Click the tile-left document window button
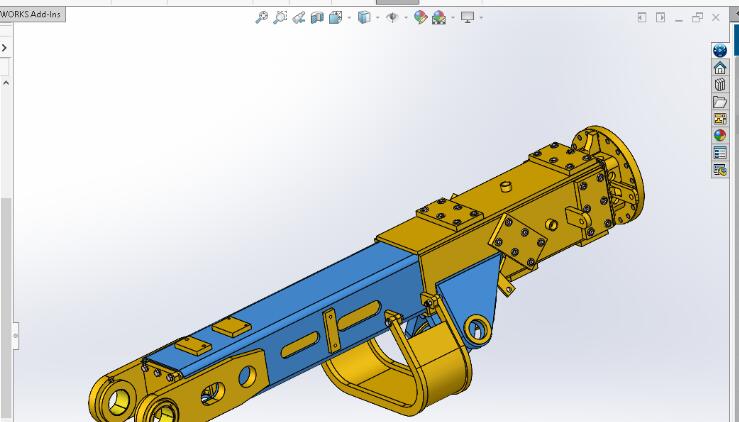The height and width of the screenshot is (422, 739). 641,18
